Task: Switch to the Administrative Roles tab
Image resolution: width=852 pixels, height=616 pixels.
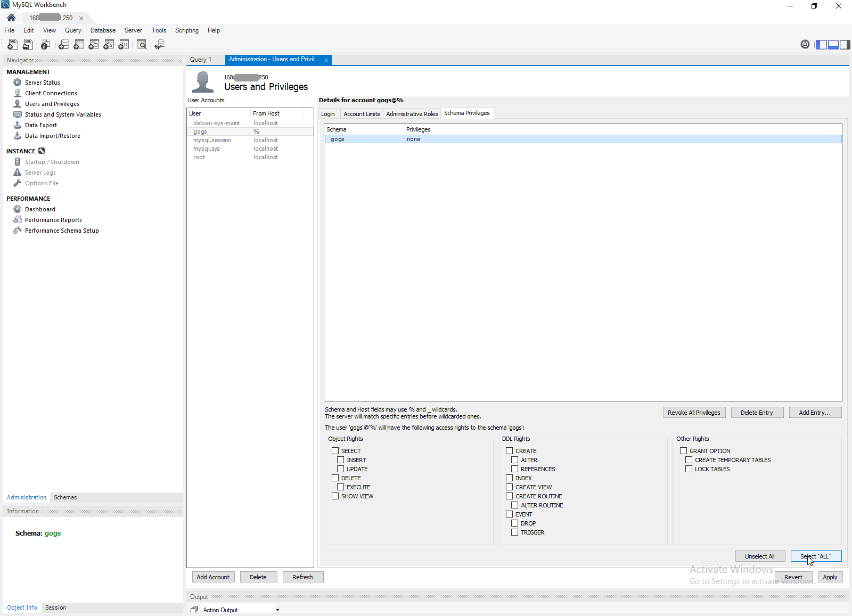Action: [x=412, y=114]
